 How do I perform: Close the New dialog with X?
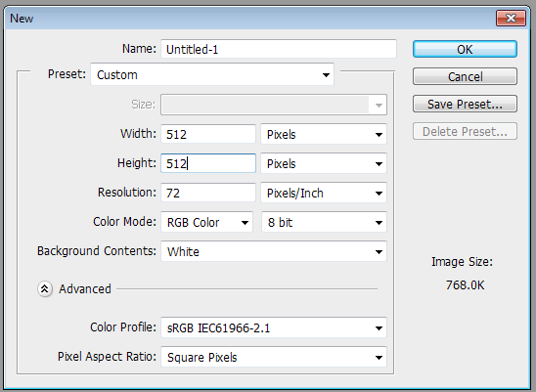511,18
